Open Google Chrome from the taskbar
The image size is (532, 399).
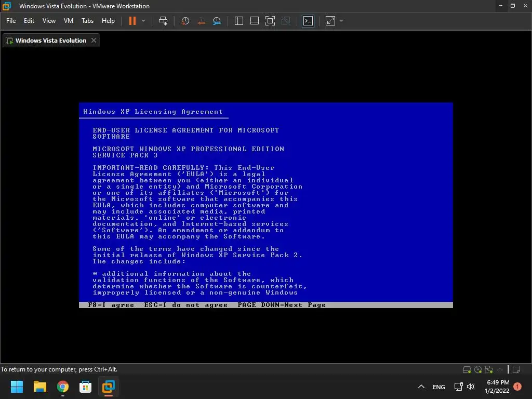point(63,387)
